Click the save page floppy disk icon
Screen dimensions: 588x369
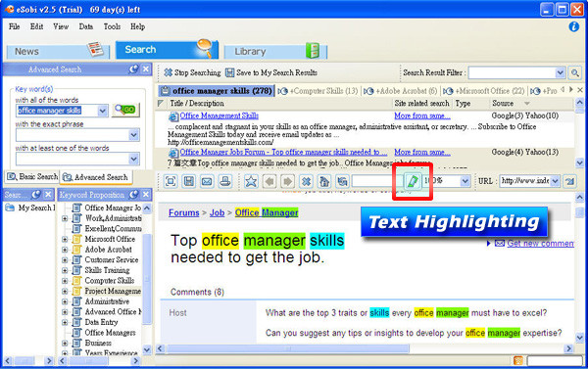pos(188,181)
